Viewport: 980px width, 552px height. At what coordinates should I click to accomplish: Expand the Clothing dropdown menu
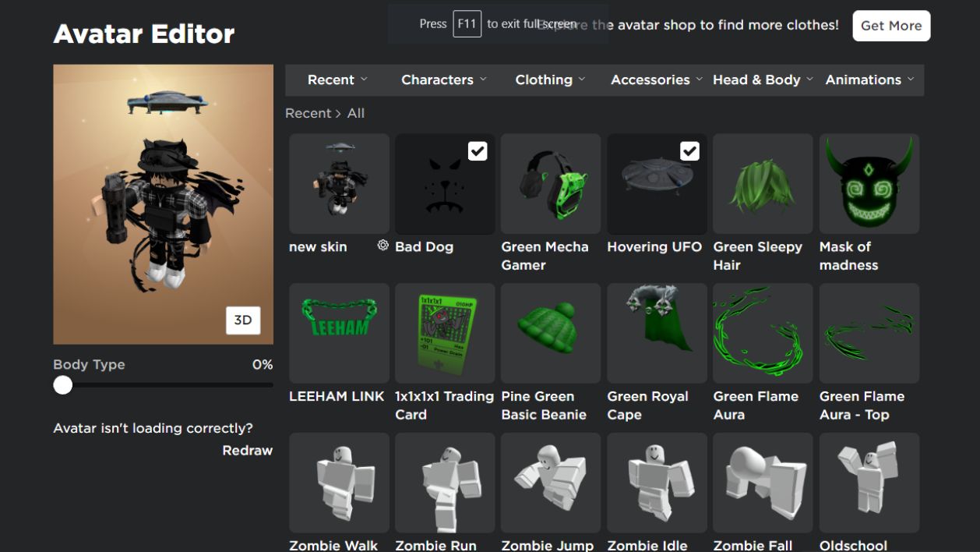[x=552, y=80]
